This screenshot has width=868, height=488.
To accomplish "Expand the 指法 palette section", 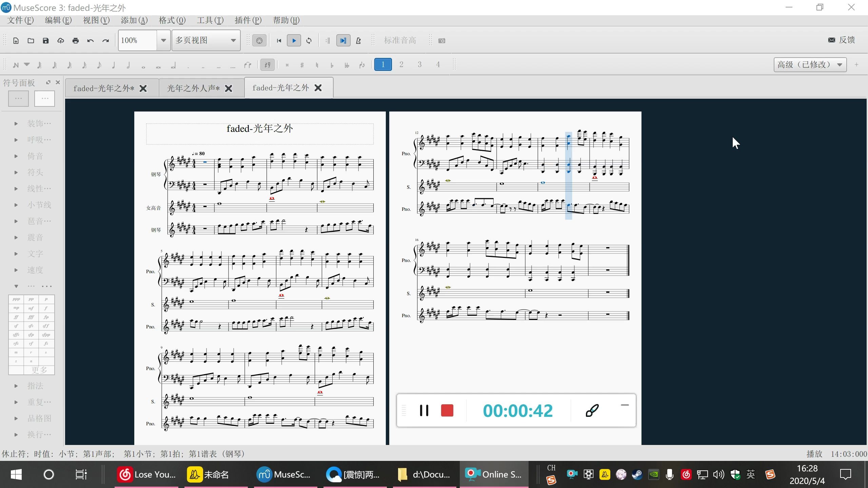I will click(x=16, y=386).
